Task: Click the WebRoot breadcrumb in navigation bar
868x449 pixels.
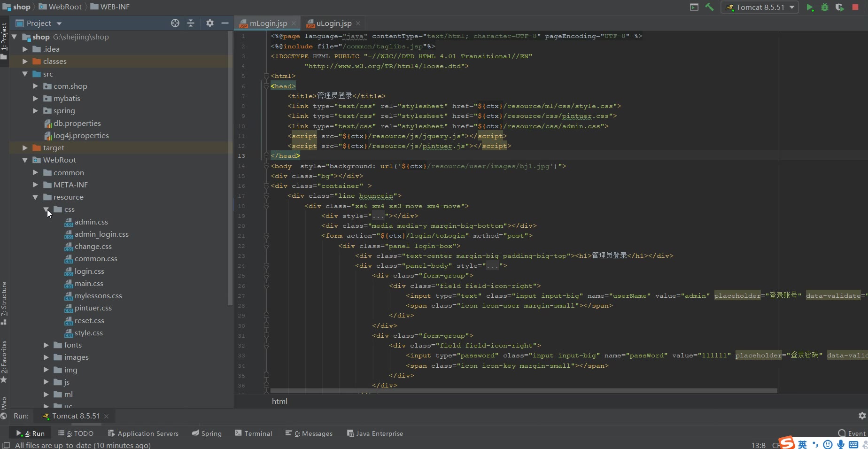Action: point(65,7)
